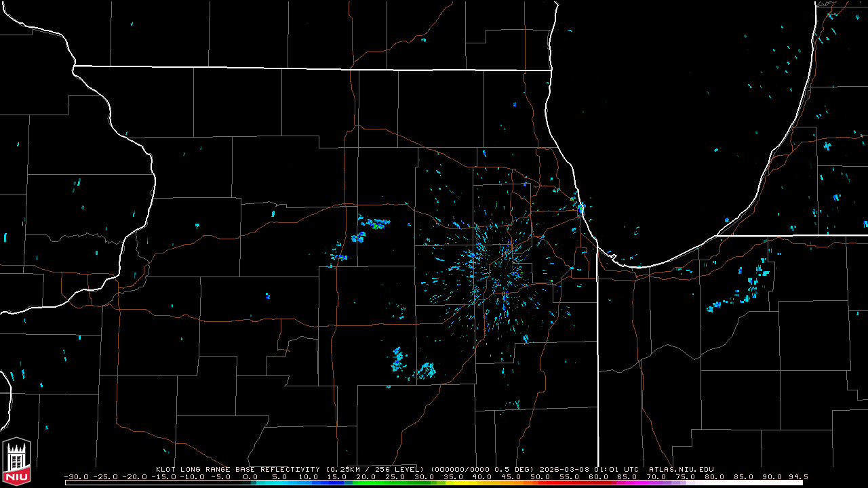Click the 10.0 scale label
This screenshot has height=488, width=868.
pyautogui.click(x=308, y=477)
